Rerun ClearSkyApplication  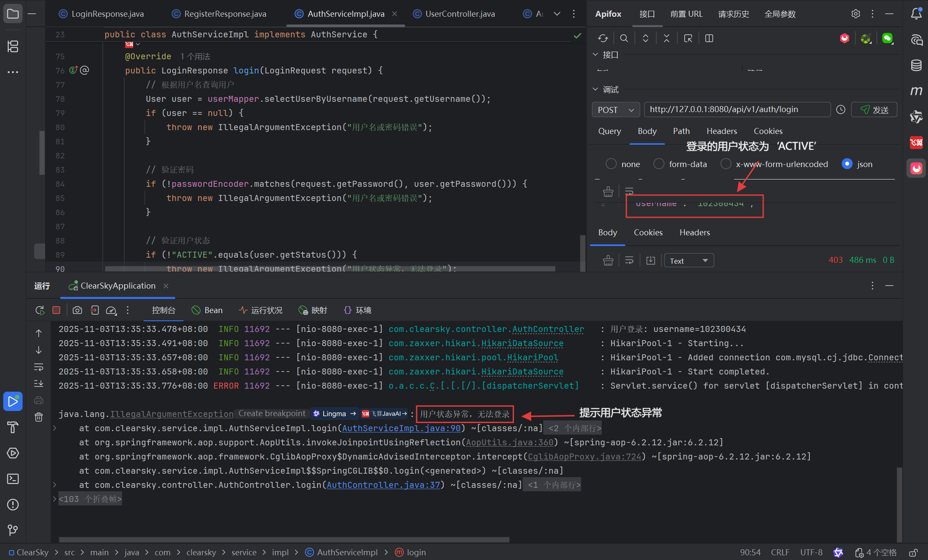coord(40,310)
